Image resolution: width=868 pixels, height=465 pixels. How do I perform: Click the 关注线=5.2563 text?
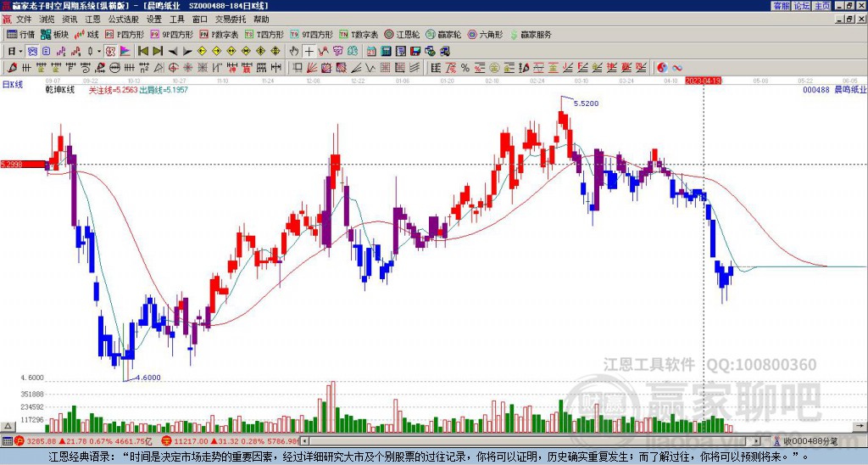113,90
